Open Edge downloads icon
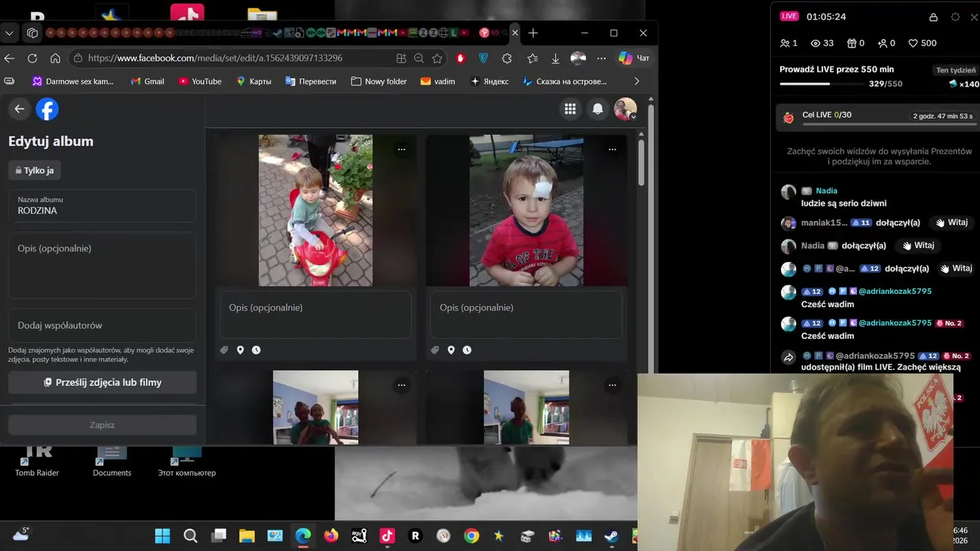Viewport: 980px width, 551px height. point(555,58)
